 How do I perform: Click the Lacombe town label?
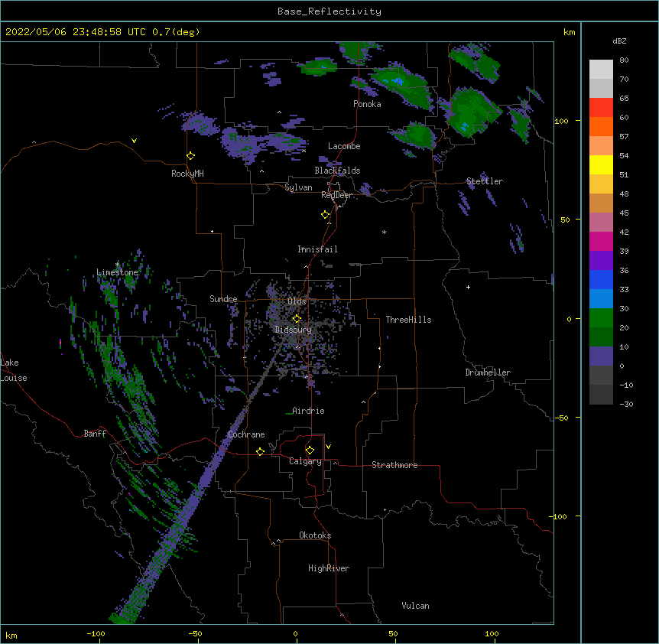point(344,146)
